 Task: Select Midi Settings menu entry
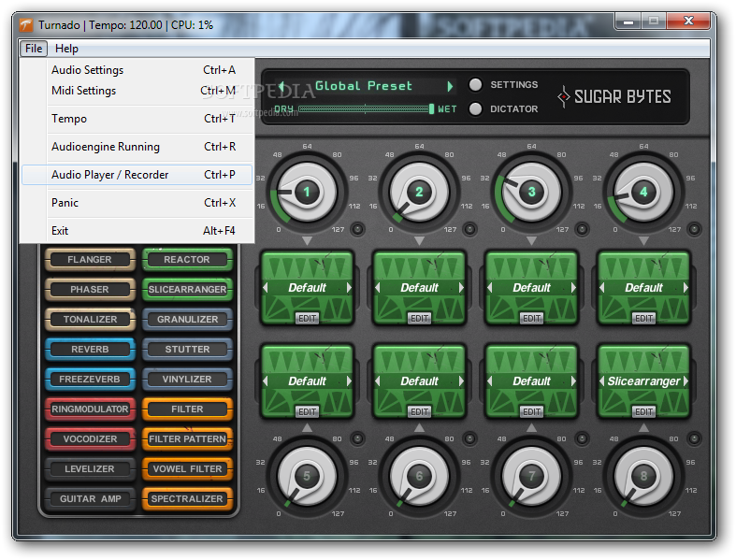(x=137, y=91)
